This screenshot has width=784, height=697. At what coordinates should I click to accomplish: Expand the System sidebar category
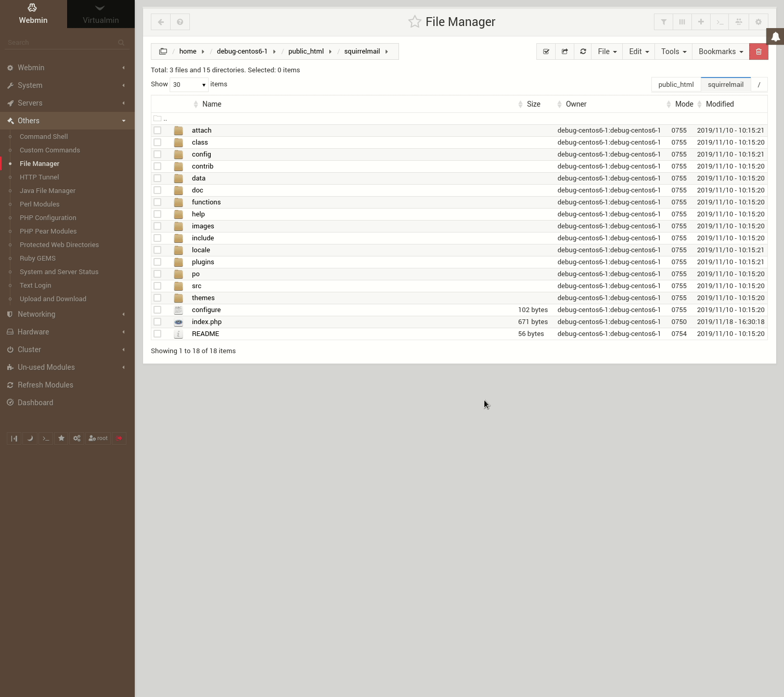(67, 85)
